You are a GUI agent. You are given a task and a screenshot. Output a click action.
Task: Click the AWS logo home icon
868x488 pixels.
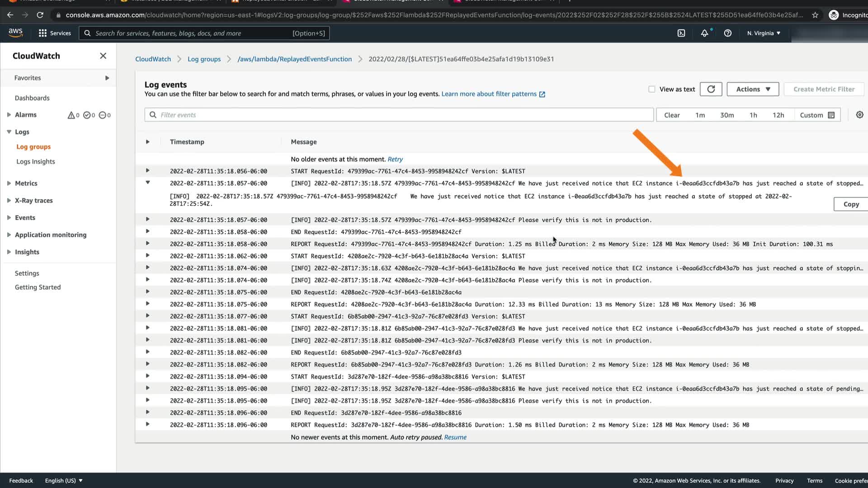pyautogui.click(x=15, y=33)
